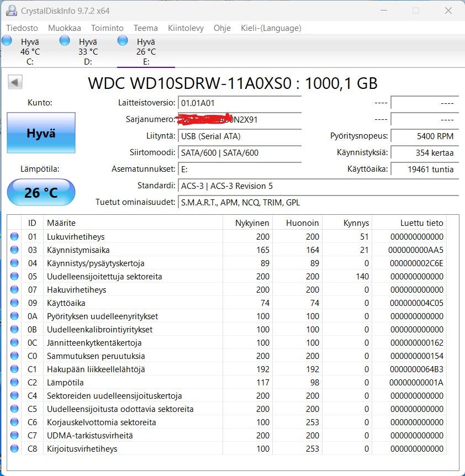The height and width of the screenshot is (476, 465).
Task: Click status orb for Kirjoitusvirhetiheys row
Action: point(14,448)
